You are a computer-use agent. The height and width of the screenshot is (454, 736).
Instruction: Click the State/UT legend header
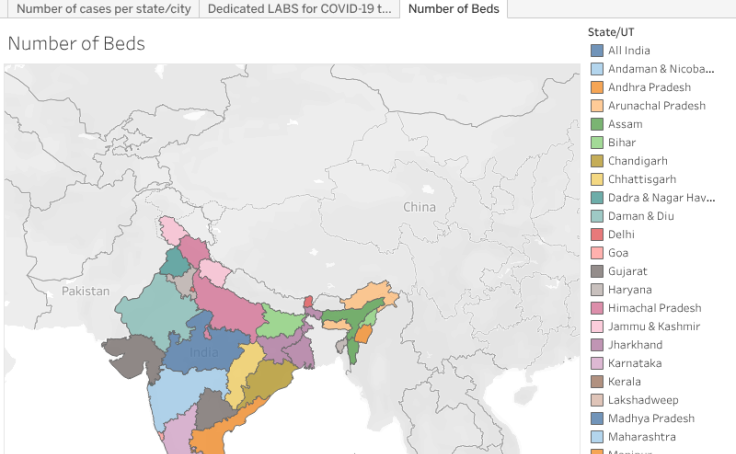click(x=611, y=32)
